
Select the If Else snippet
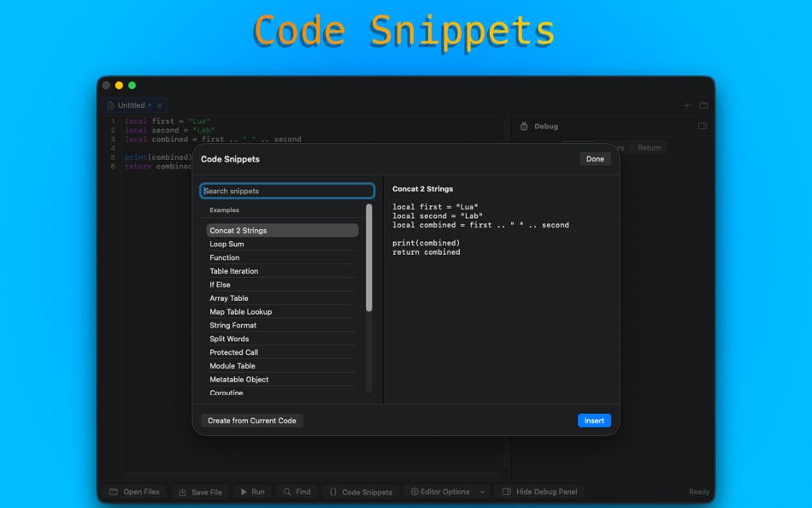[282, 284]
